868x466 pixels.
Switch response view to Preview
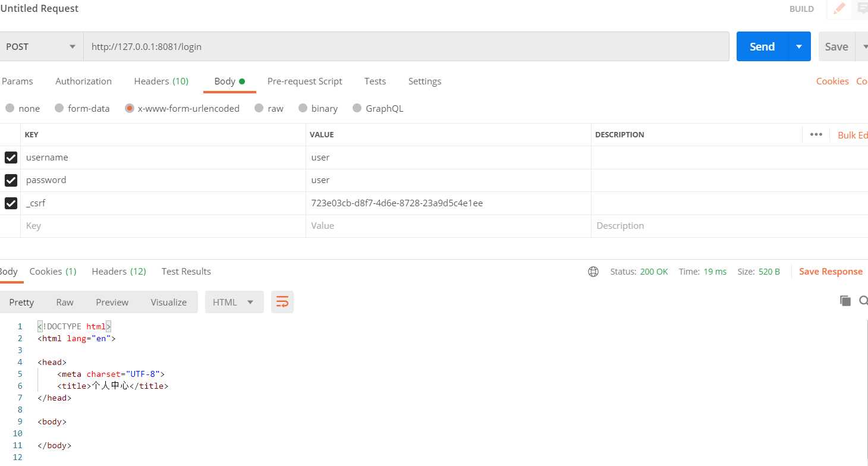pyautogui.click(x=112, y=302)
